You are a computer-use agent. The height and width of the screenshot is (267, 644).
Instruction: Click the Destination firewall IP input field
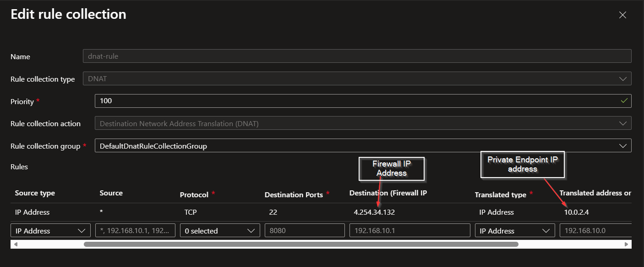point(409,231)
